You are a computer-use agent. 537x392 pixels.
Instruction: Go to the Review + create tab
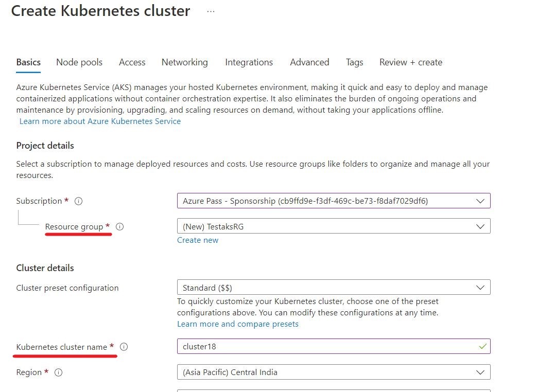click(x=410, y=62)
